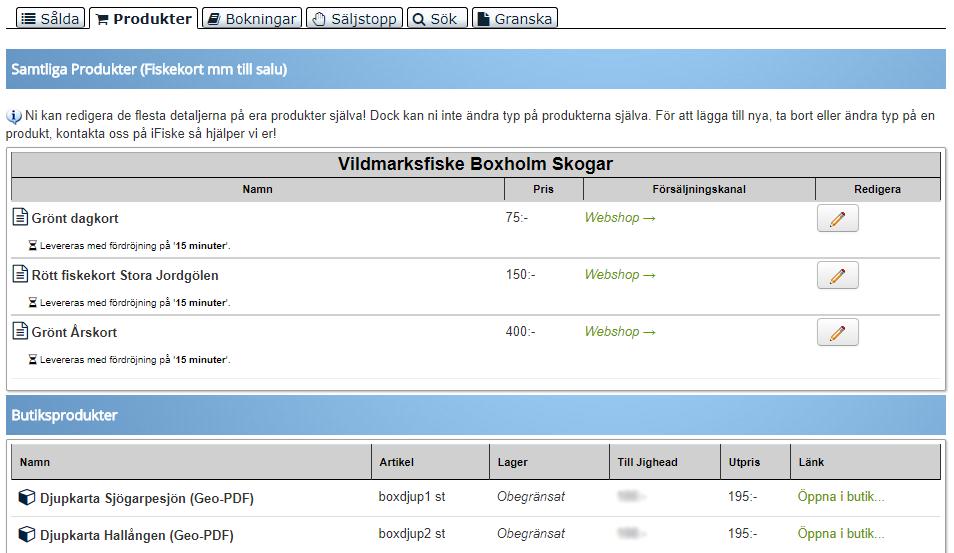Open Hallången map in butik link
Viewport: 954px width, 553px height.
click(x=841, y=534)
